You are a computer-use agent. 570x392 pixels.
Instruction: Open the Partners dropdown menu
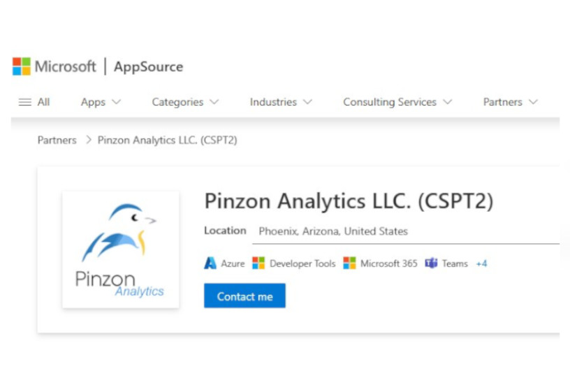pyautogui.click(x=510, y=102)
